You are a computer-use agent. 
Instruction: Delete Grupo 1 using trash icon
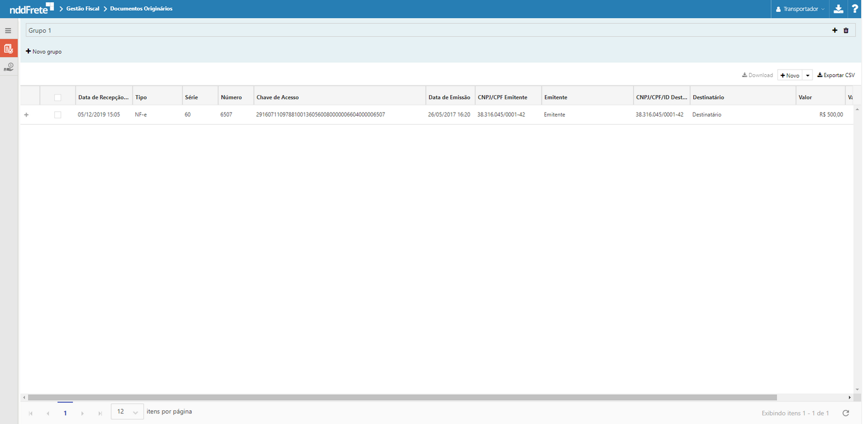[x=846, y=31]
